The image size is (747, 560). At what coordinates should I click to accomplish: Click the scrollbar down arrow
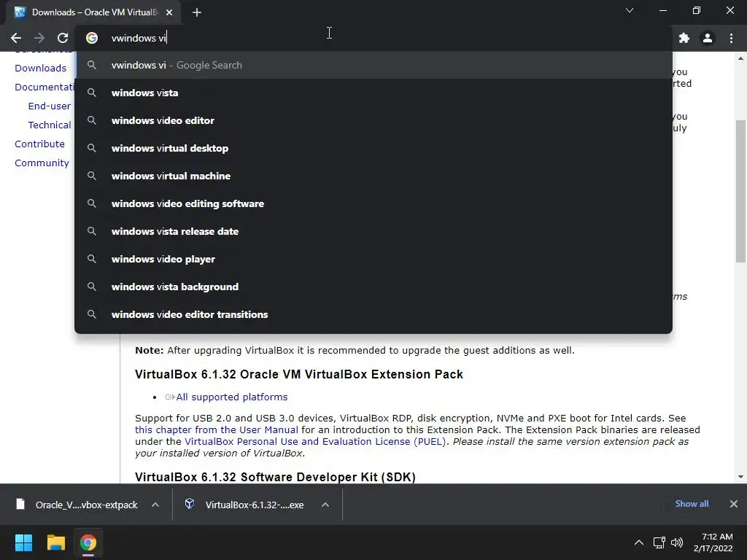coord(741,477)
